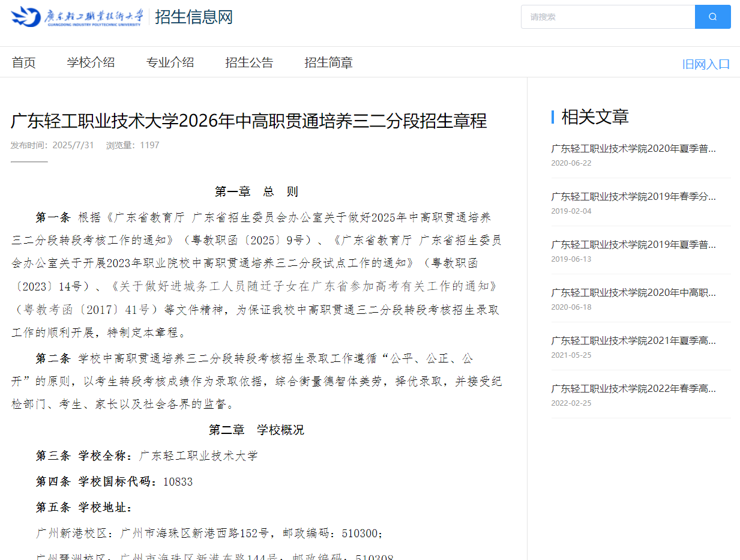The height and width of the screenshot is (560, 740).
Task: Open the 学校介绍 navigation menu item
Action: click(91, 62)
